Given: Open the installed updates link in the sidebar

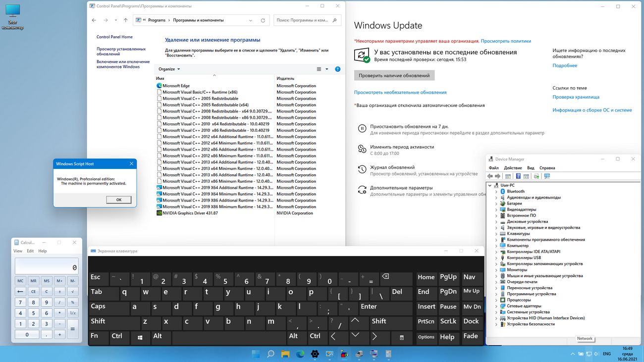Looking at the screenshot, I should point(121,52).
